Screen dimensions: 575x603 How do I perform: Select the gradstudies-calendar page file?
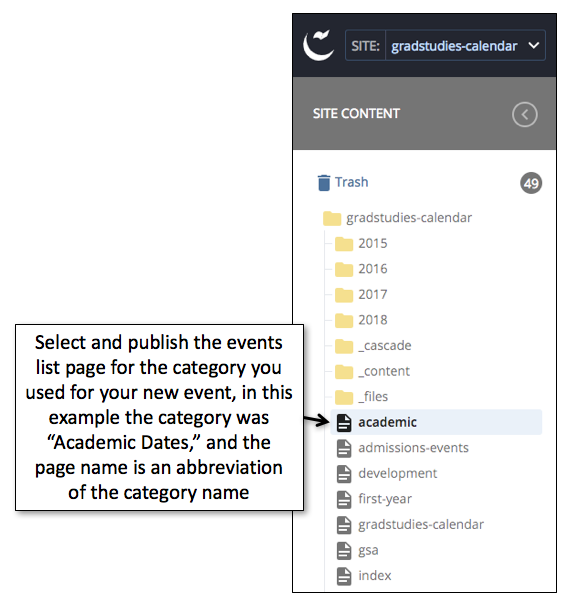tap(410, 525)
